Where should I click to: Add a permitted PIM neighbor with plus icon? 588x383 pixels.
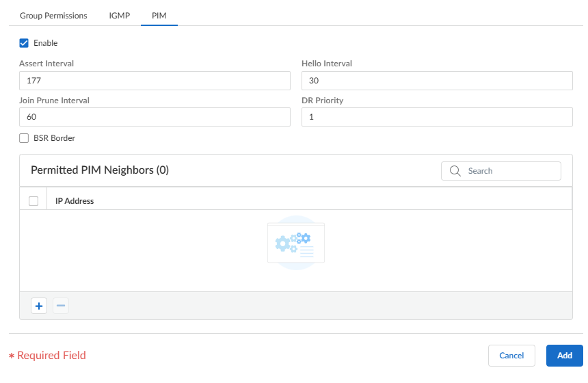pyautogui.click(x=39, y=306)
